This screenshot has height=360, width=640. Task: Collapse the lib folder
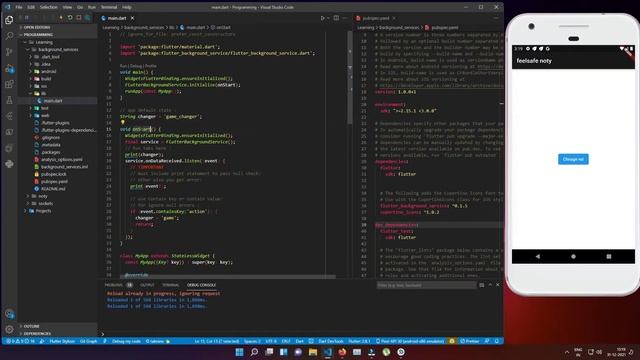coord(58,93)
